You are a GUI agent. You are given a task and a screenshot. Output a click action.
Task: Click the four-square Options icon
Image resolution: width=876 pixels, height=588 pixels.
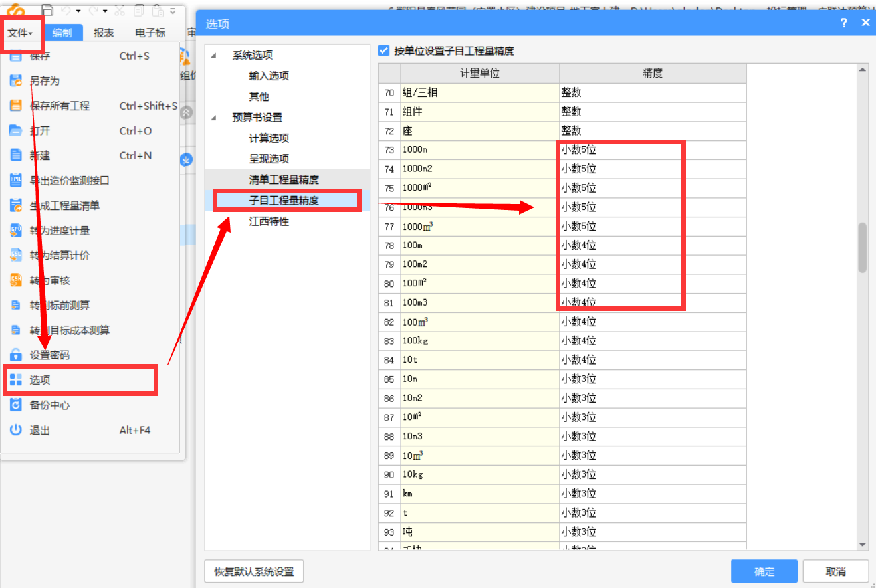coord(16,380)
